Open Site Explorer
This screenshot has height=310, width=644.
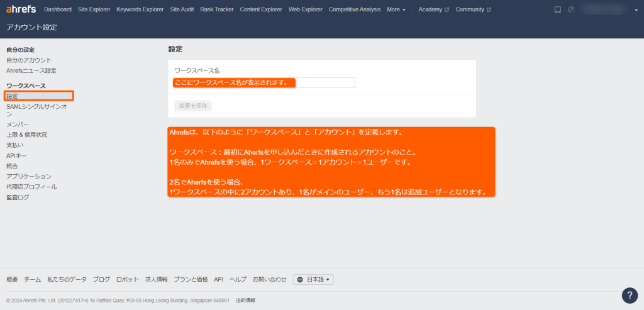pyautogui.click(x=94, y=9)
